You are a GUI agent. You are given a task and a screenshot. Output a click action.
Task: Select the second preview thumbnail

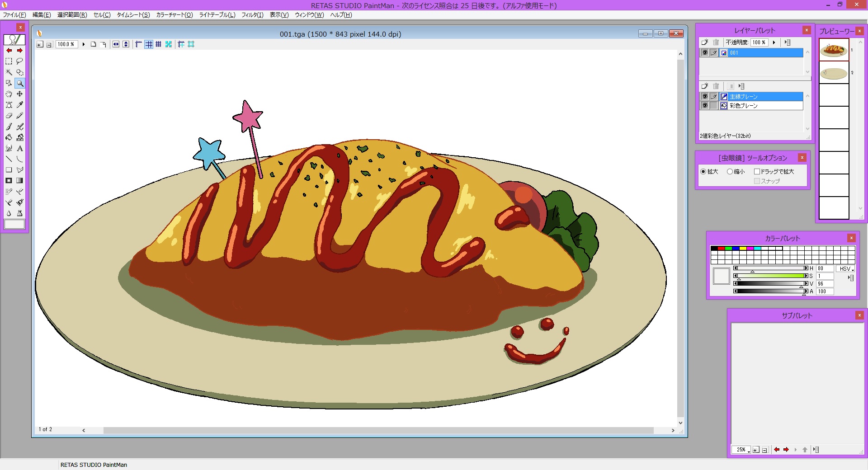tap(834, 73)
